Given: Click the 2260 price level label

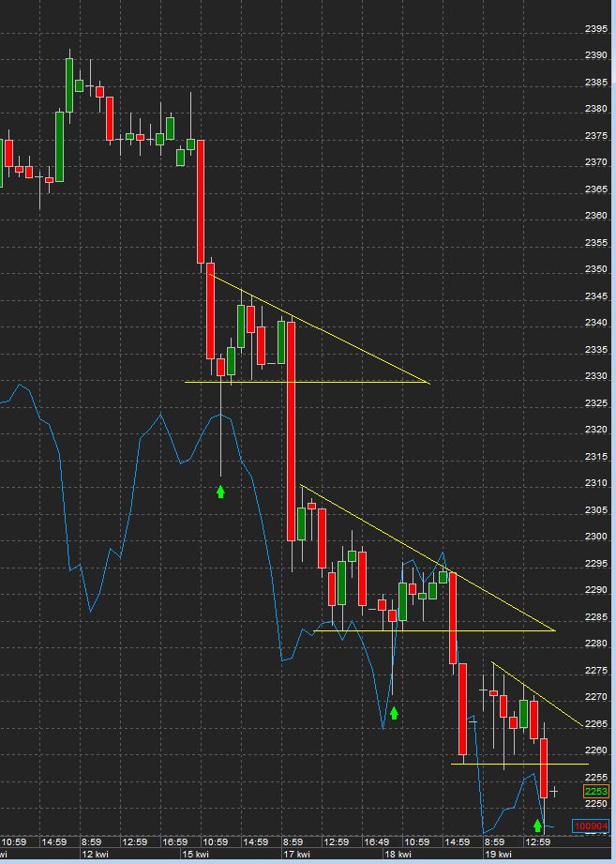Looking at the screenshot, I should [596, 750].
